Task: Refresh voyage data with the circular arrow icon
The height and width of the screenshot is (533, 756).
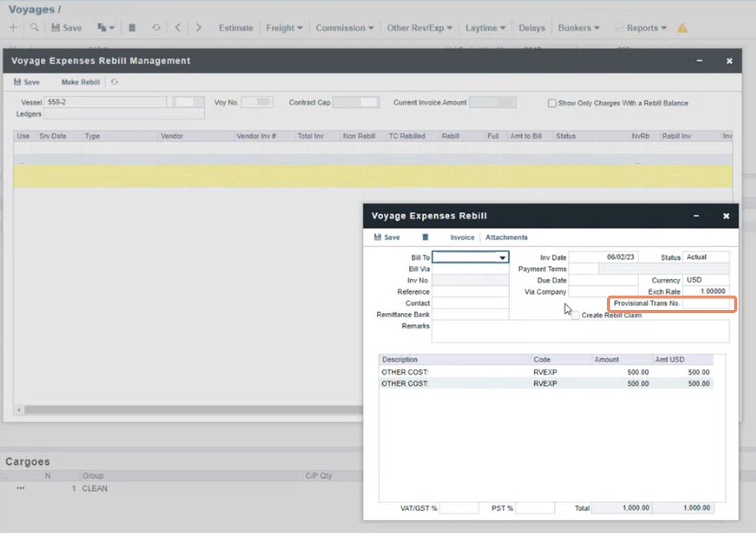Action: pos(155,27)
